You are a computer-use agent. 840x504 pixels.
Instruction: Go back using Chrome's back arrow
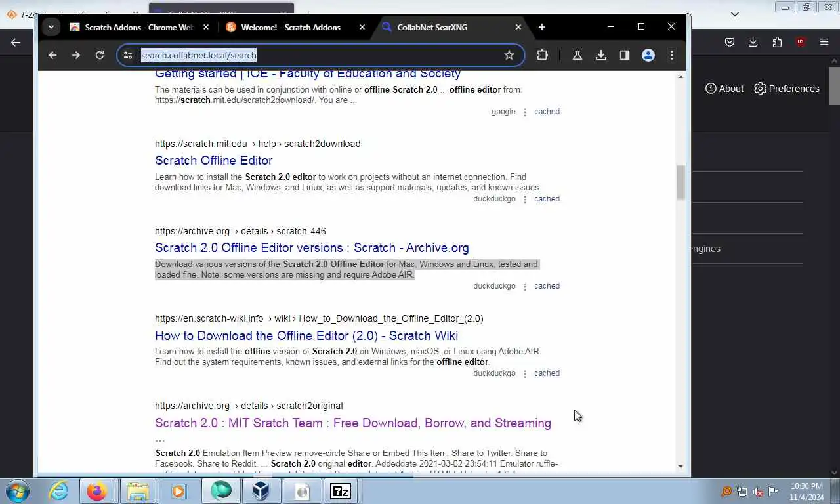(x=52, y=55)
